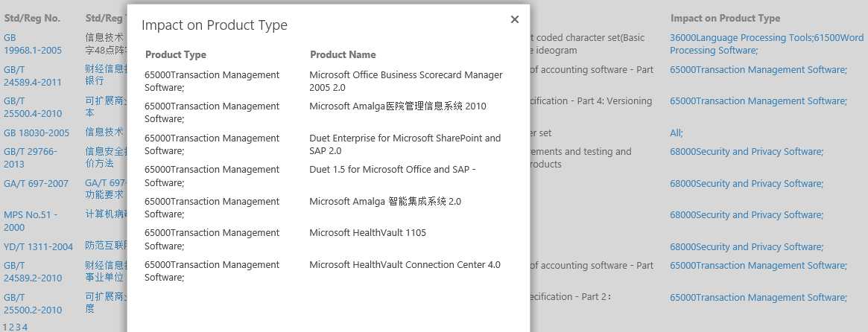
Task: Open Security and Privacy link for GA/T 697-2007
Action: pyautogui.click(x=747, y=184)
